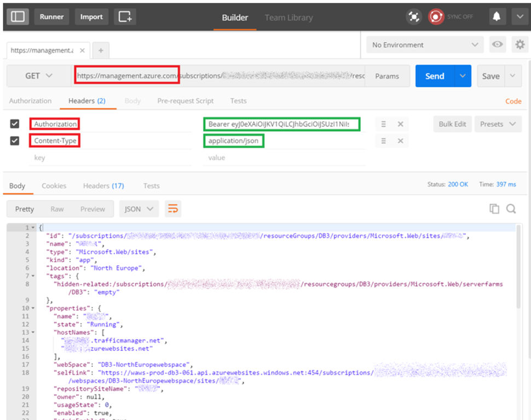Collapse the "properties" object at line 10
Screen dimensions: 531x420
[33, 308]
